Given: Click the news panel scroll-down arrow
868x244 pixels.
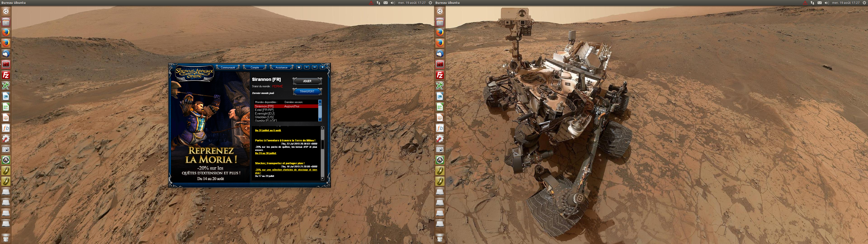Looking at the screenshot, I should [x=323, y=179].
